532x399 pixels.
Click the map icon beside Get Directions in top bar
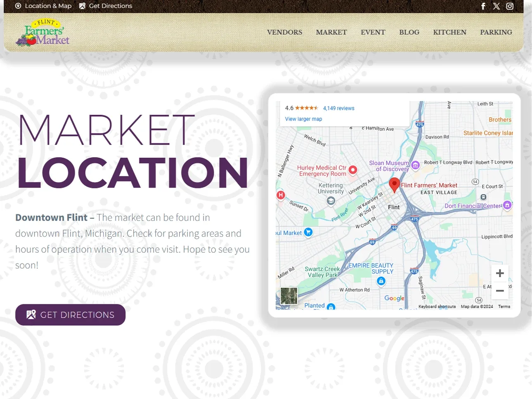(82, 6)
